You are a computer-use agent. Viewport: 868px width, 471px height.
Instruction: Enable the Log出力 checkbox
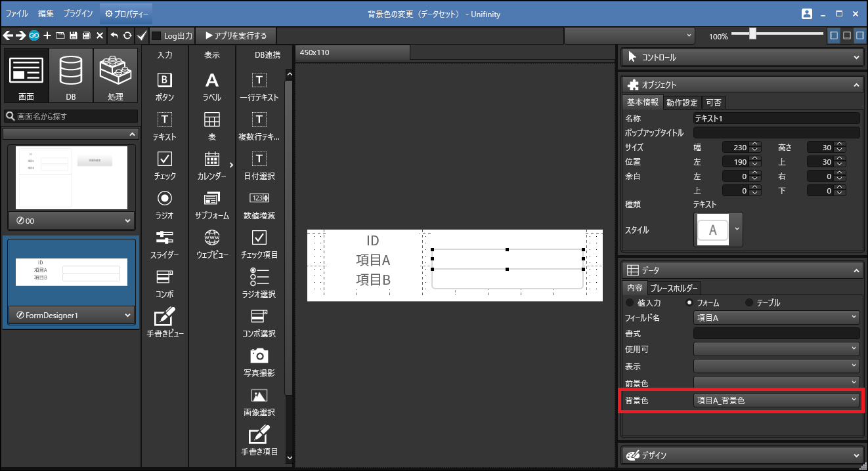coord(156,35)
